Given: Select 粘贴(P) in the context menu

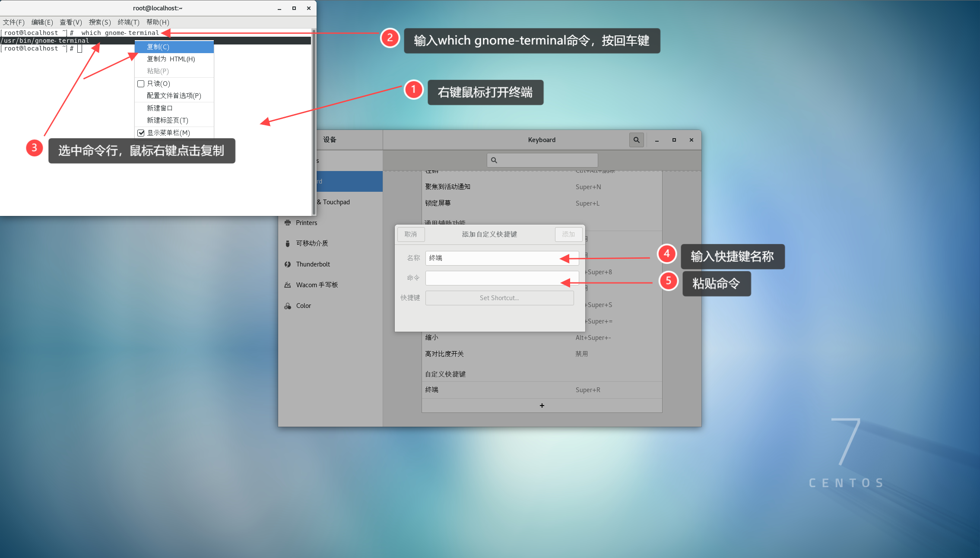Looking at the screenshot, I should tap(174, 71).
